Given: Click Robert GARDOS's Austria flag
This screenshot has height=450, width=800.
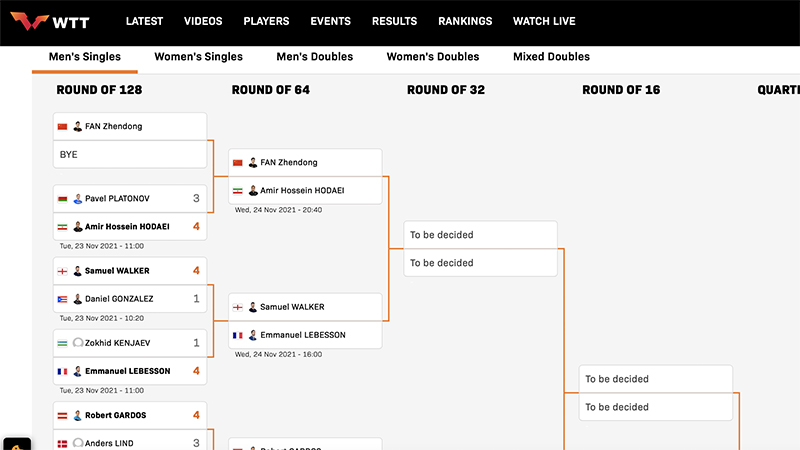Looking at the screenshot, I should click(x=63, y=415).
